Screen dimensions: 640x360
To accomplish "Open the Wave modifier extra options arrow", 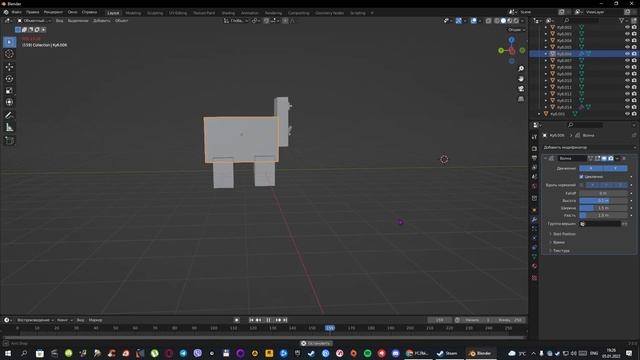I will coord(617,158).
